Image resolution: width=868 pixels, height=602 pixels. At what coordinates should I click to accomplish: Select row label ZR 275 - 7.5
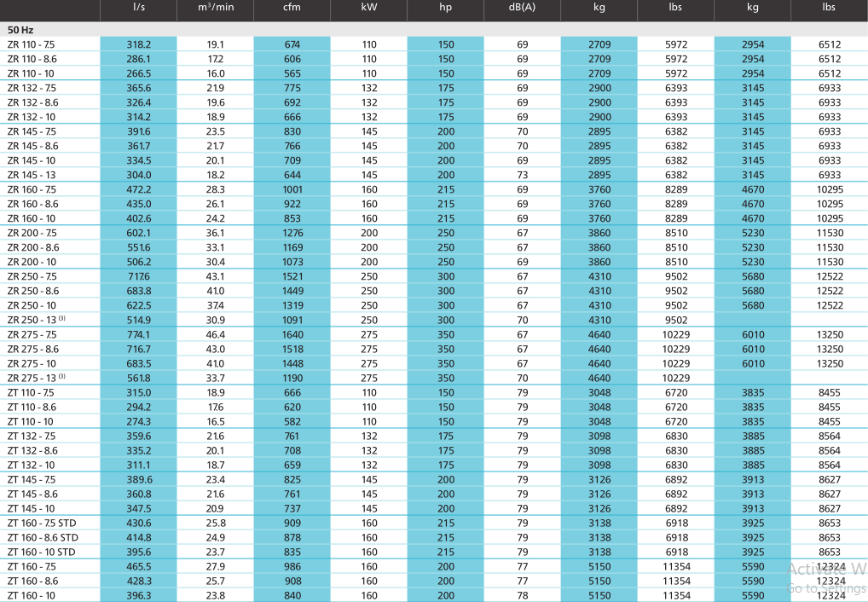[32, 334]
